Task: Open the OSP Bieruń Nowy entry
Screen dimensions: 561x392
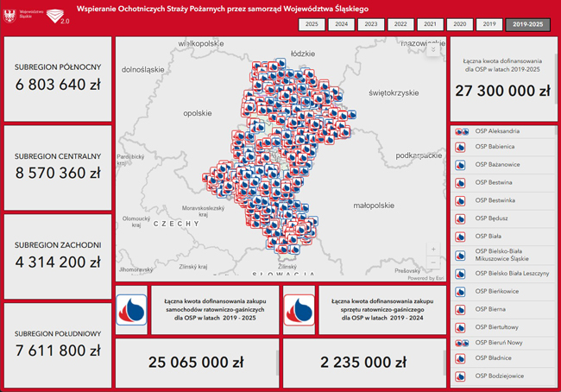Action: (502, 343)
